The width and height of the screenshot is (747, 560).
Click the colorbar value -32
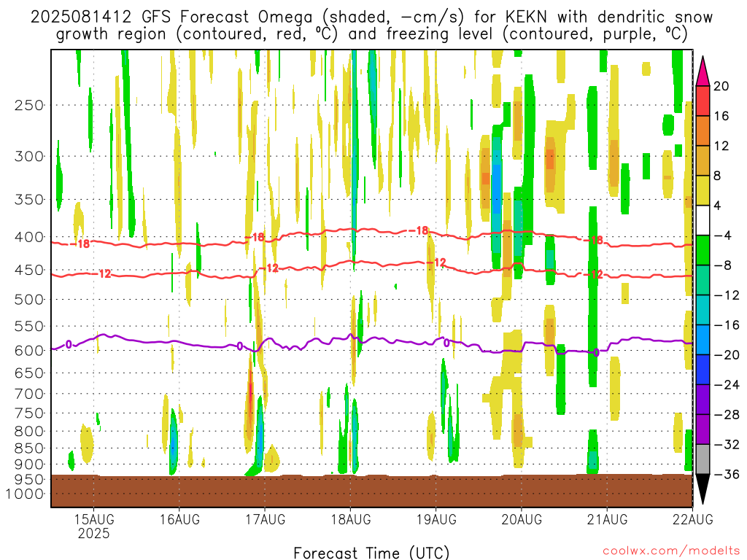point(727,445)
